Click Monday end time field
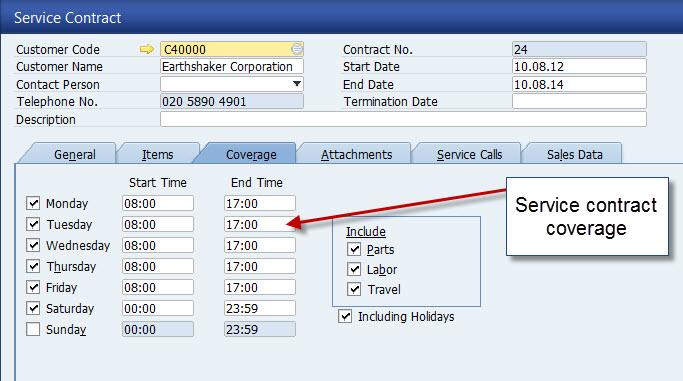 [260, 203]
